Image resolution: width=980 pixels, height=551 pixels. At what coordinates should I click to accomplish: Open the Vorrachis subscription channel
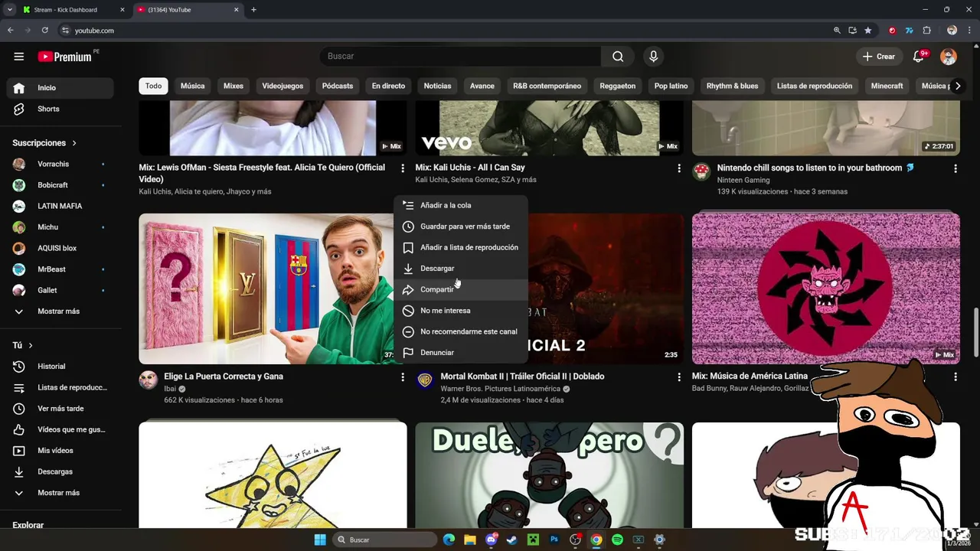click(60, 164)
